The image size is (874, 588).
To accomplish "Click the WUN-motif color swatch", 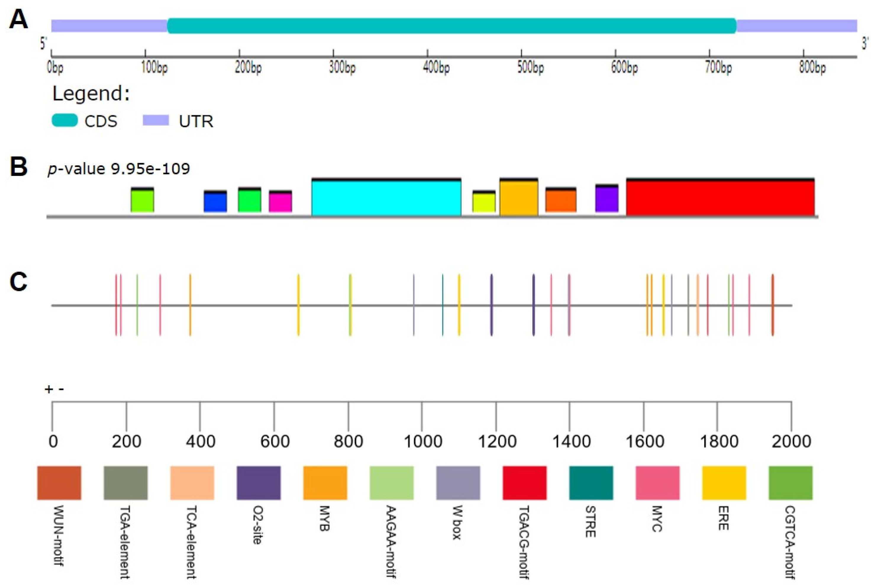I will (59, 483).
